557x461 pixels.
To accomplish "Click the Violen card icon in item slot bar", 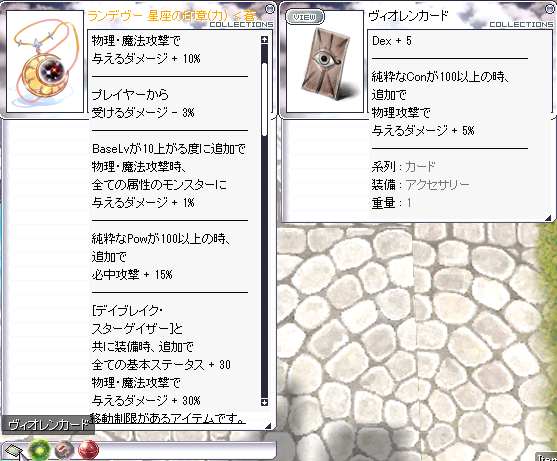I will [13, 451].
